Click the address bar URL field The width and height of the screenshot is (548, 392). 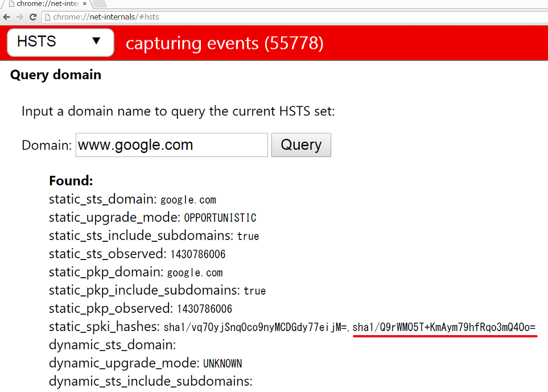point(294,16)
